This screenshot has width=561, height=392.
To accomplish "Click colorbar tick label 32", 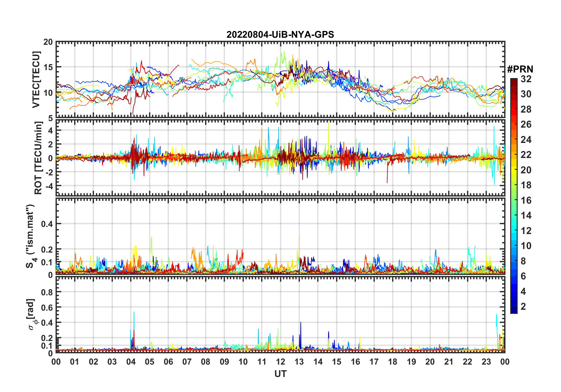I will pyautogui.click(x=526, y=79).
